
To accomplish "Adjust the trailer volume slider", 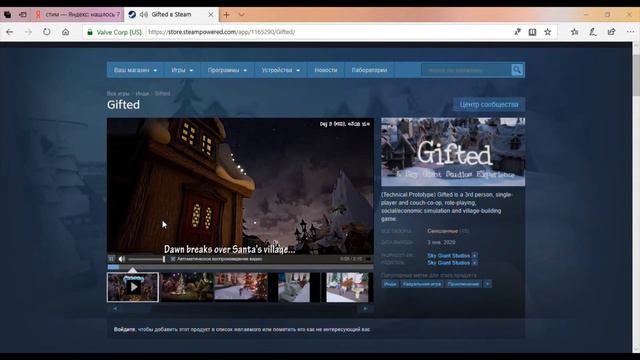I will [x=146, y=259].
